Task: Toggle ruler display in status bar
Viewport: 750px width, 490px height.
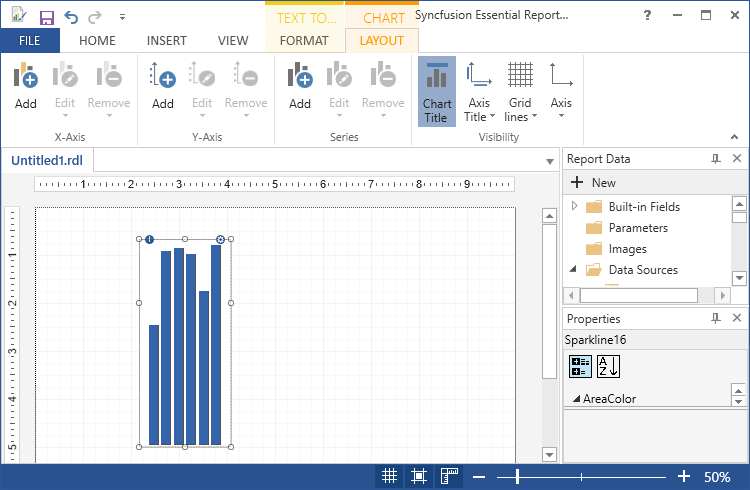Action: coord(449,477)
